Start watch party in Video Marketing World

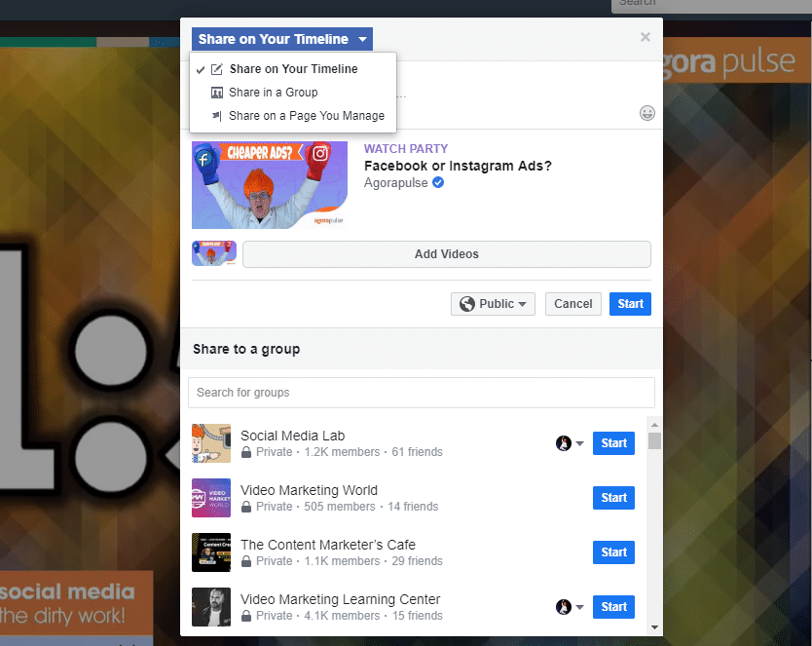613,498
